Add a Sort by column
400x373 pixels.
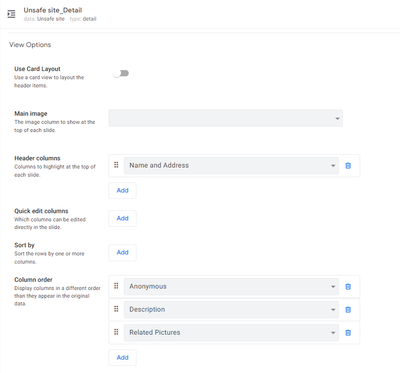(122, 253)
